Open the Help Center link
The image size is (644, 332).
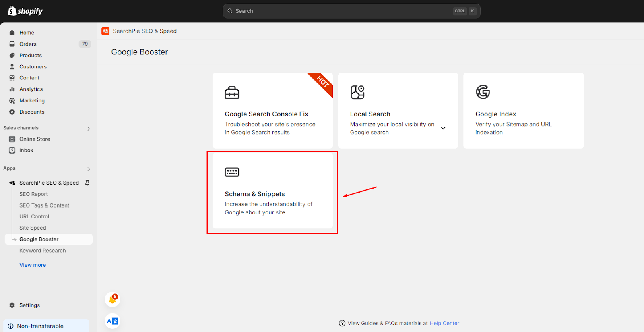(x=444, y=323)
